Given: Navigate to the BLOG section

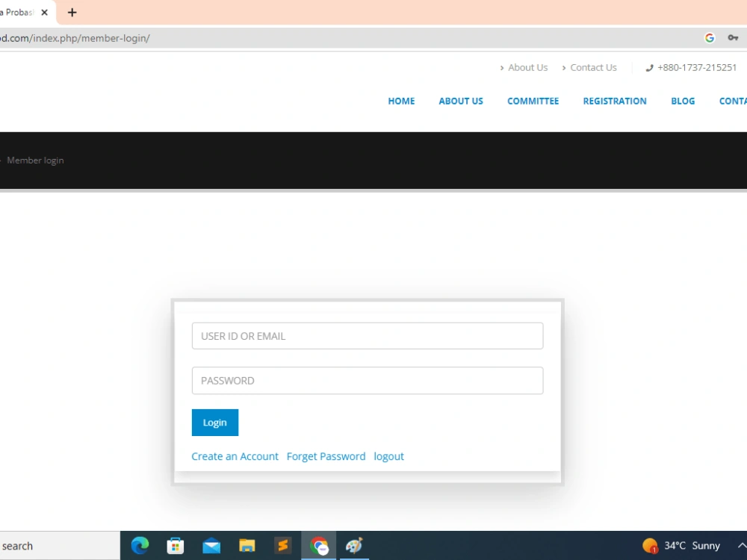Looking at the screenshot, I should [x=682, y=101].
